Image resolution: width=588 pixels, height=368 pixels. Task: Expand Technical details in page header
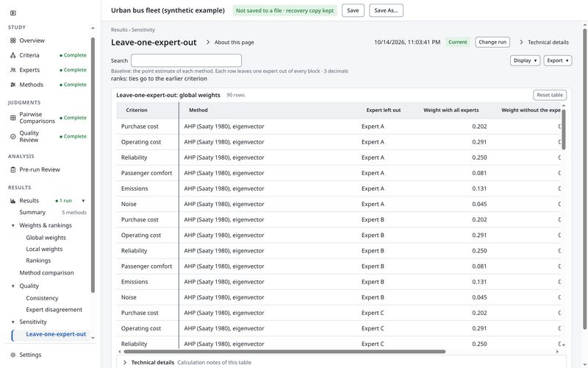544,42
